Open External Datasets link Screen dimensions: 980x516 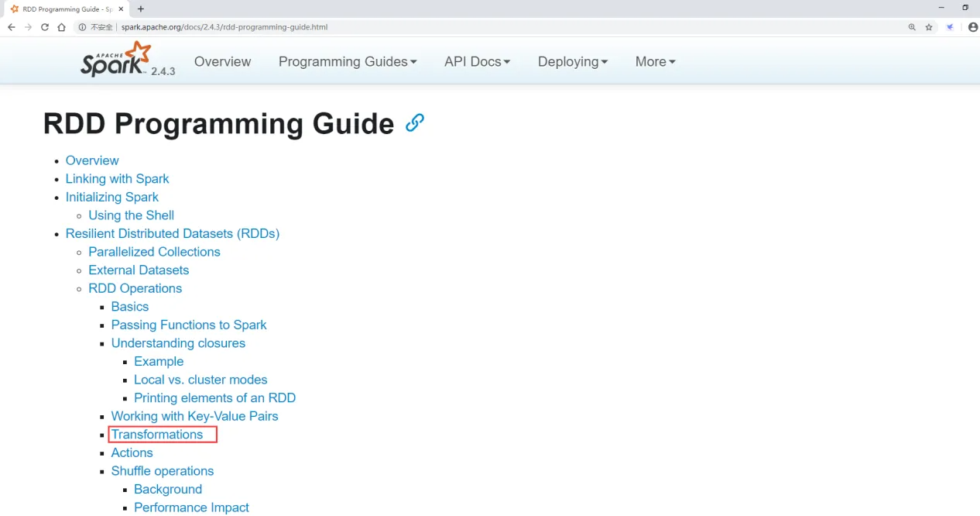pyautogui.click(x=139, y=270)
